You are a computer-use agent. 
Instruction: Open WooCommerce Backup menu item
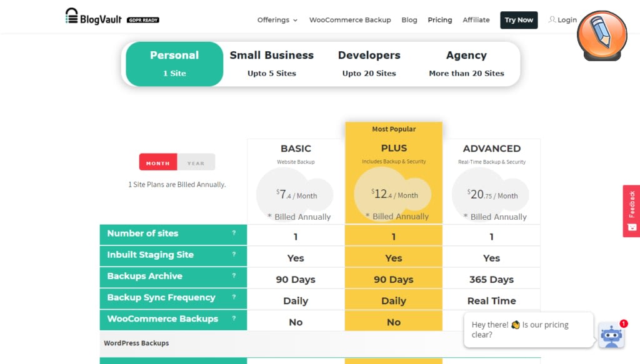pos(350,20)
